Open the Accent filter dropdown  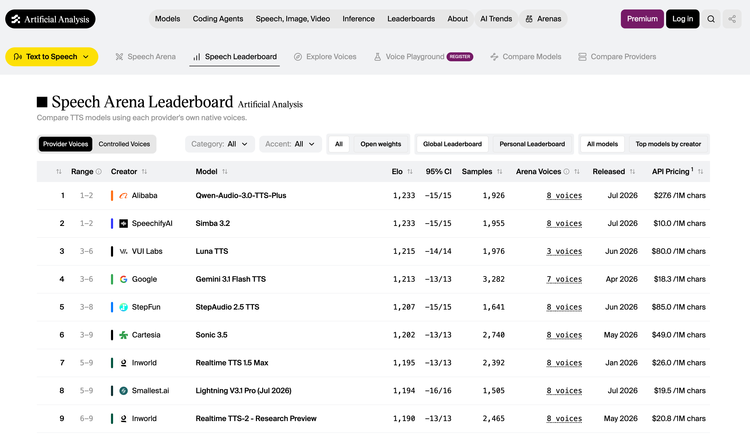tap(290, 144)
